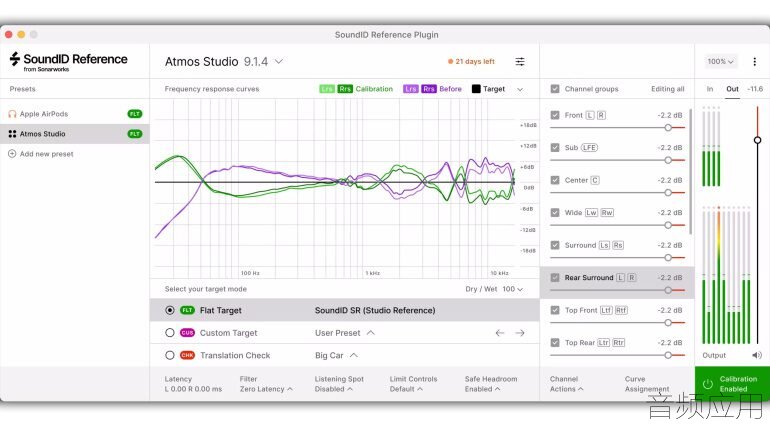Click the LFE channel tag on Sub
Viewport: 770px width, 425px height.
[x=589, y=147]
